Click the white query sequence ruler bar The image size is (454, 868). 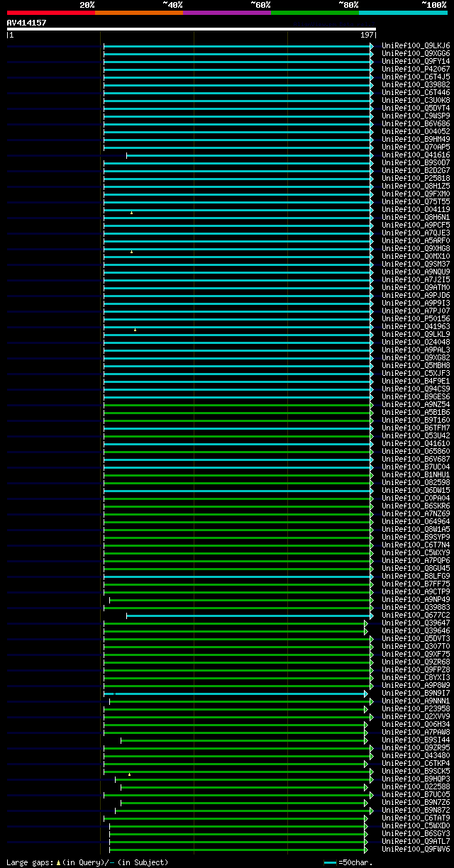[191, 29]
